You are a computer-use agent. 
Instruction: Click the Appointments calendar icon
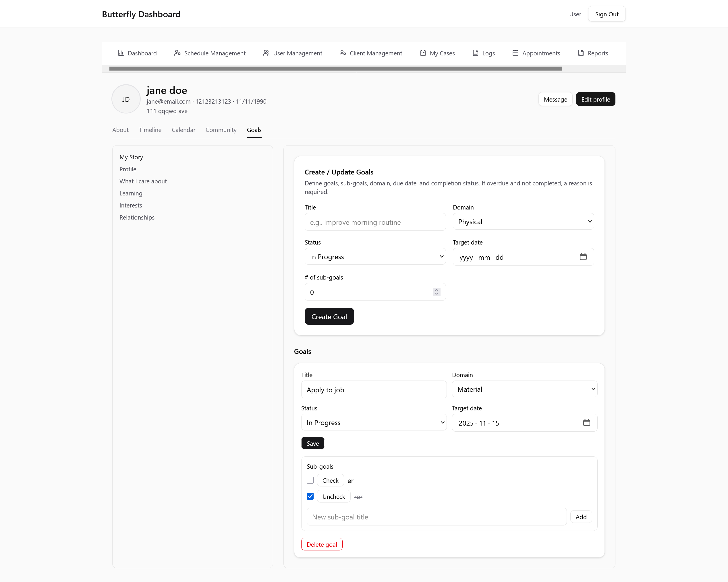click(515, 53)
